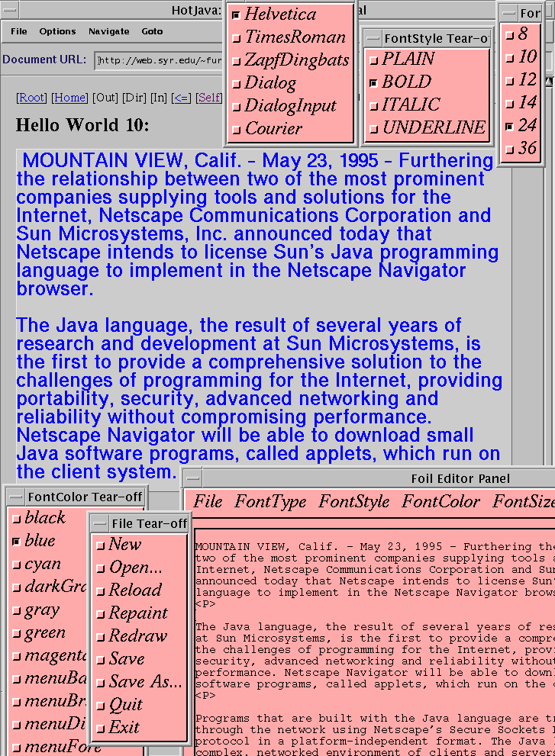The image size is (555, 756).
Task: Open HotJava Navigate menu
Action: (108, 31)
